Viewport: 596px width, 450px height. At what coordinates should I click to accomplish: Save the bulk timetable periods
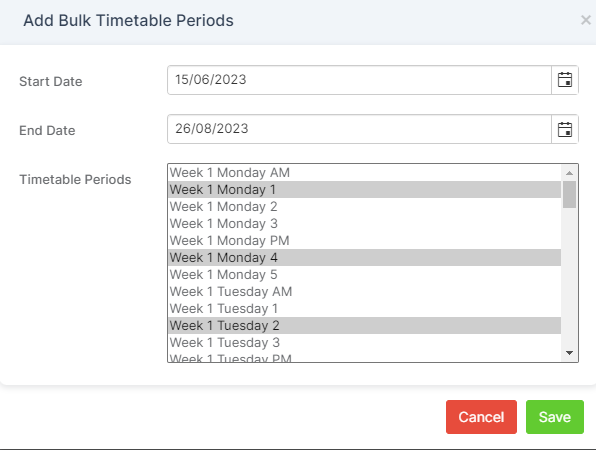[555, 417]
